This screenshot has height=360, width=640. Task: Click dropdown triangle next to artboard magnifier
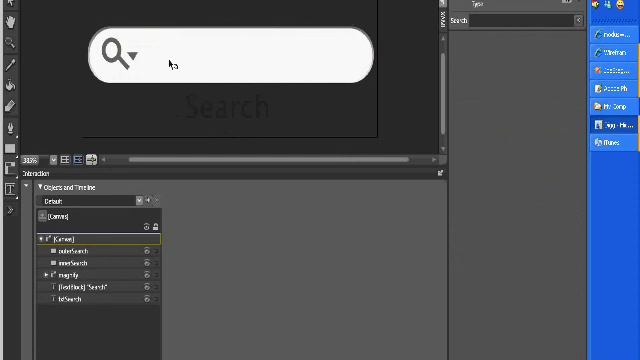pos(132,55)
